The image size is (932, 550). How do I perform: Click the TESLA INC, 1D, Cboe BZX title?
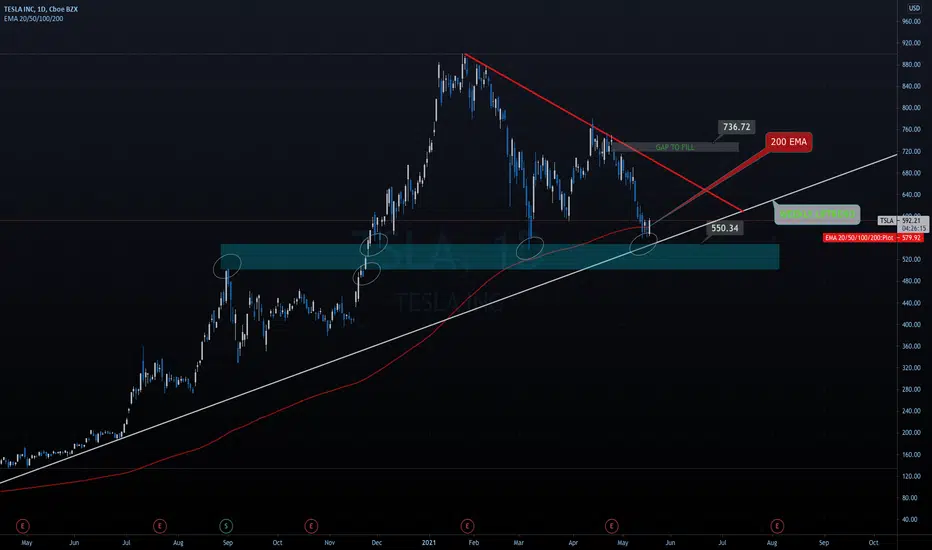pyautogui.click(x=40, y=10)
